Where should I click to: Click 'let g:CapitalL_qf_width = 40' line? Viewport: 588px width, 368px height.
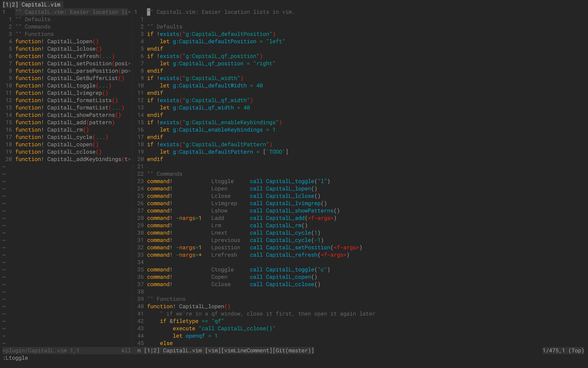coord(205,108)
